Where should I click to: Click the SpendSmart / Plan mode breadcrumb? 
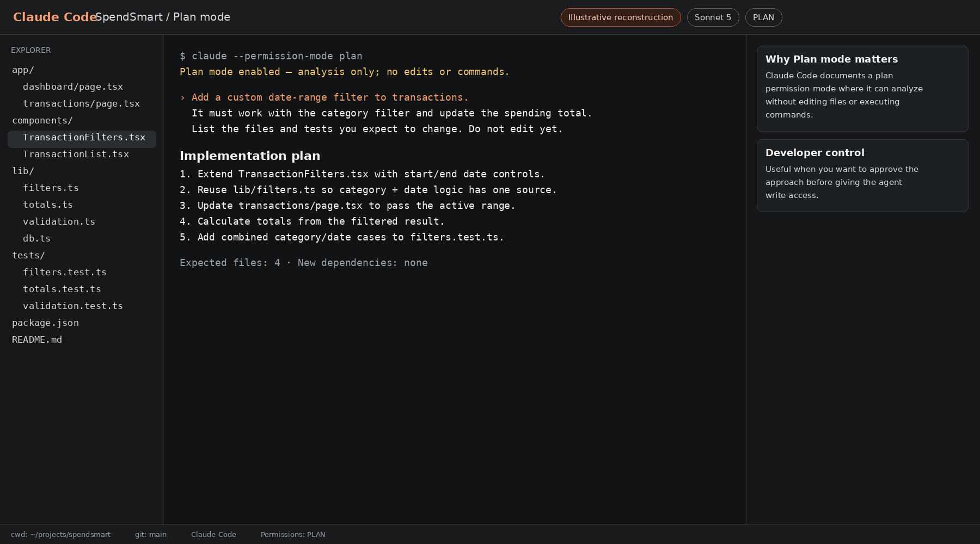tap(163, 17)
